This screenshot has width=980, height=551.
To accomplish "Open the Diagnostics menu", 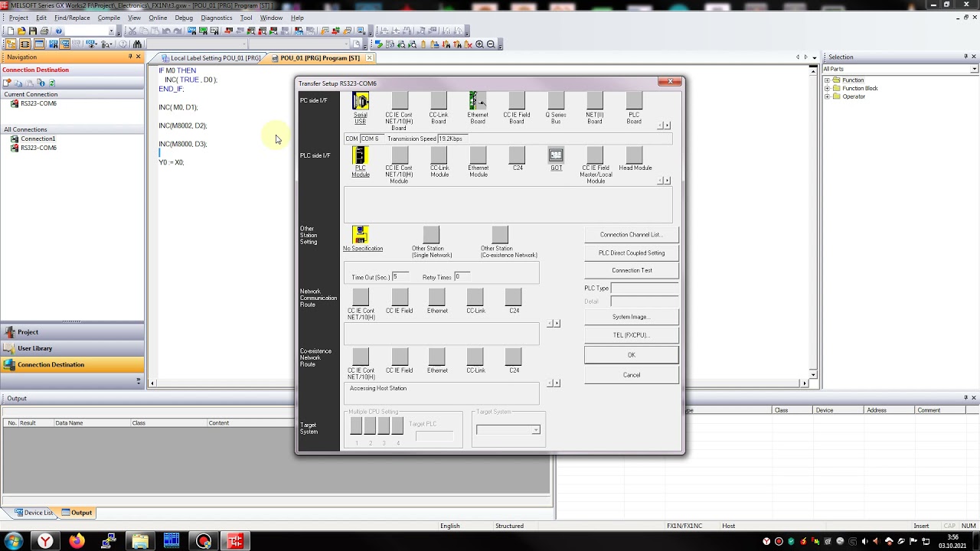I will tap(217, 18).
